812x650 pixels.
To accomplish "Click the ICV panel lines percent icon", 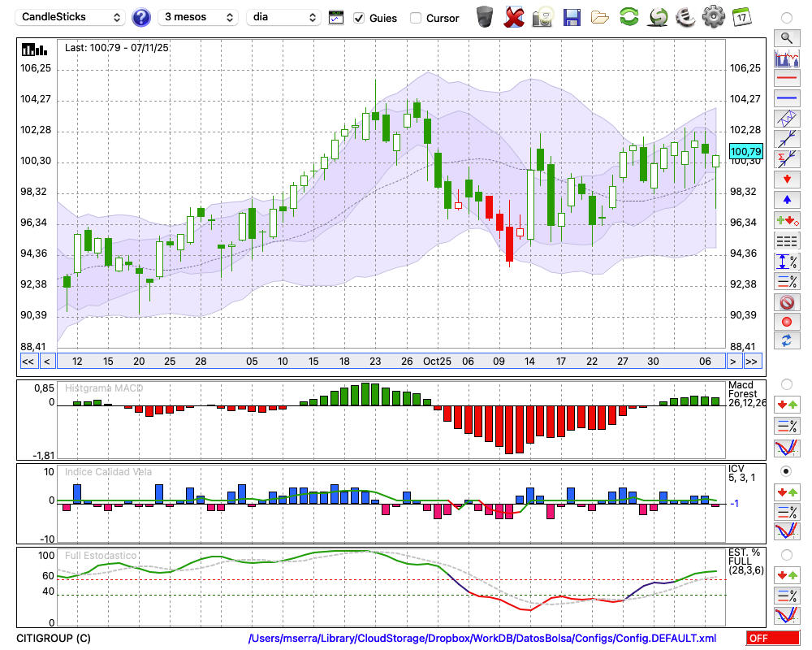I will click(x=787, y=512).
